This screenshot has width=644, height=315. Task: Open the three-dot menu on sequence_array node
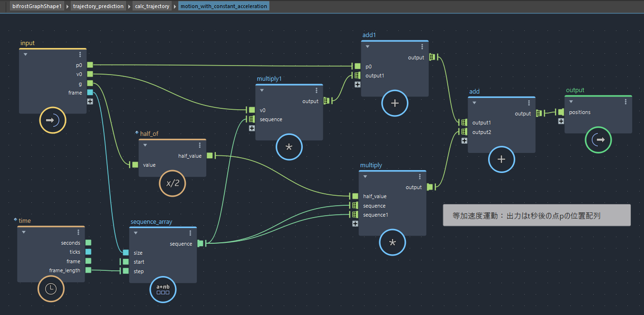tap(190, 233)
